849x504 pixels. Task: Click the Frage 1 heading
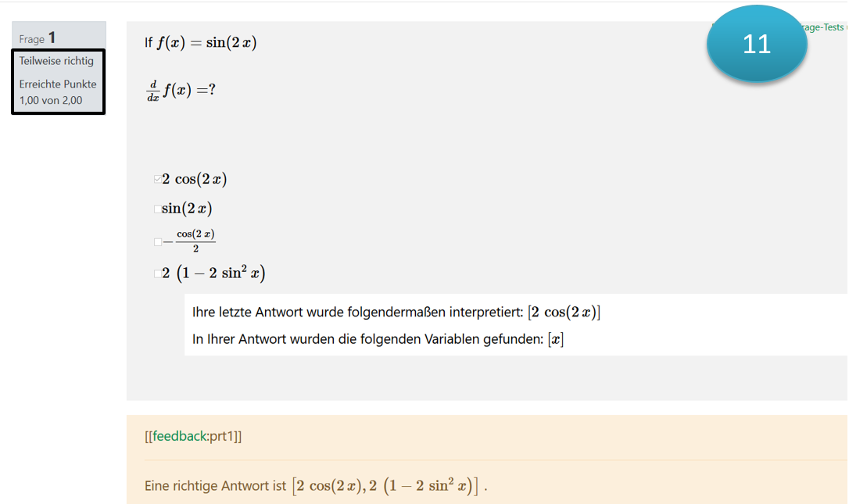38,38
